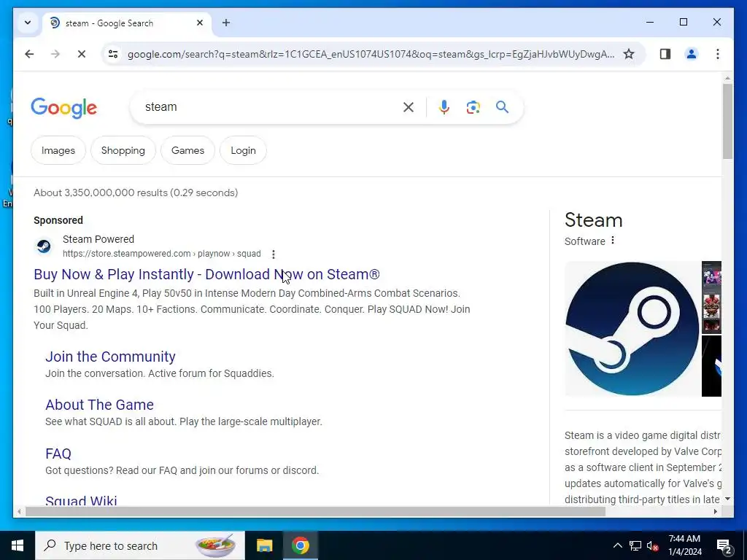Open File Explorer from taskbar
Image resolution: width=747 pixels, height=560 pixels.
pyautogui.click(x=264, y=545)
